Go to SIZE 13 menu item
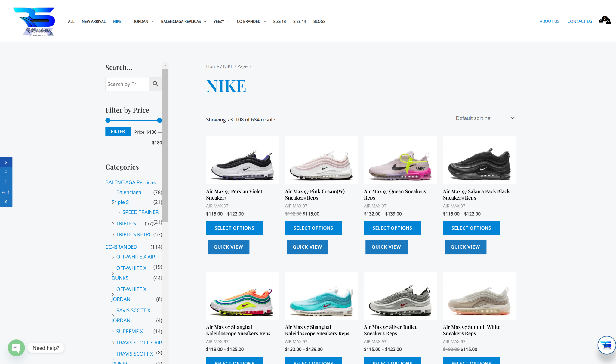 (x=279, y=21)
